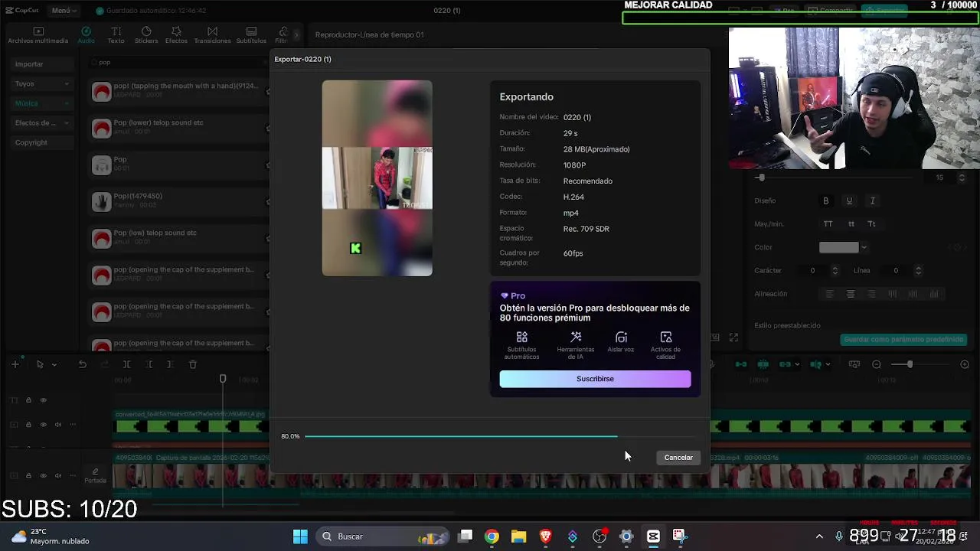Align text to the center
This screenshot has width=980, height=551.
pos(850,294)
